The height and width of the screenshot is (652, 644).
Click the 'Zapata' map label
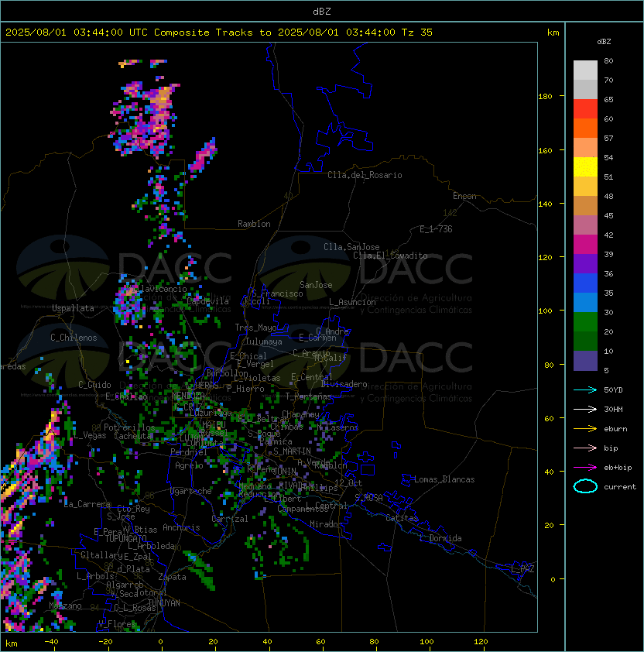(172, 577)
